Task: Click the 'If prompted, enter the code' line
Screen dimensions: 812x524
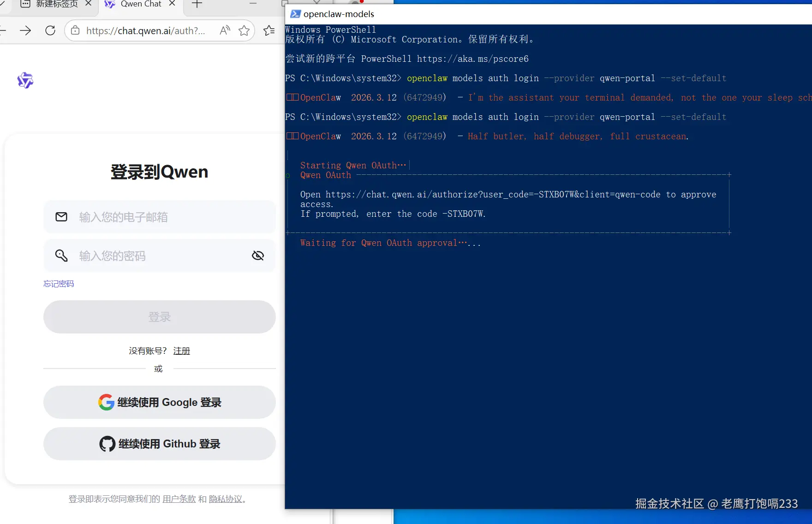Action: (393, 214)
